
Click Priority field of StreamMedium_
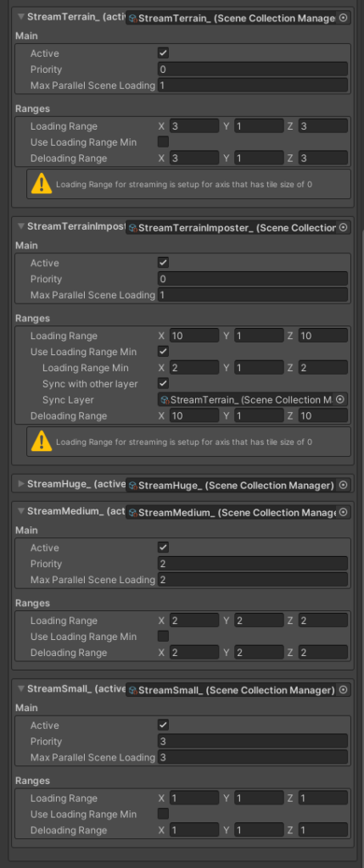coord(253,564)
